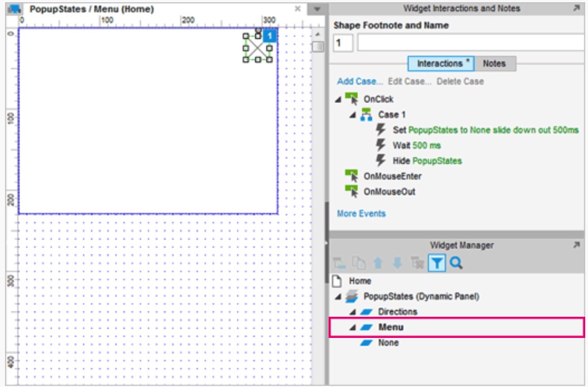Open the tab list dropdown arrow
588x387 pixels.
point(317,9)
